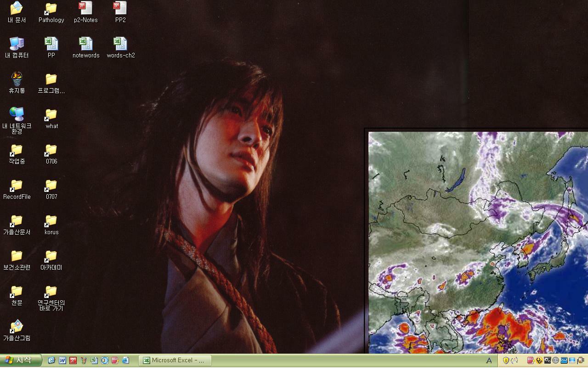Launch the paintbrush cup quick launch icon
The width and height of the screenshot is (588, 382).
pyautogui.click(x=84, y=360)
